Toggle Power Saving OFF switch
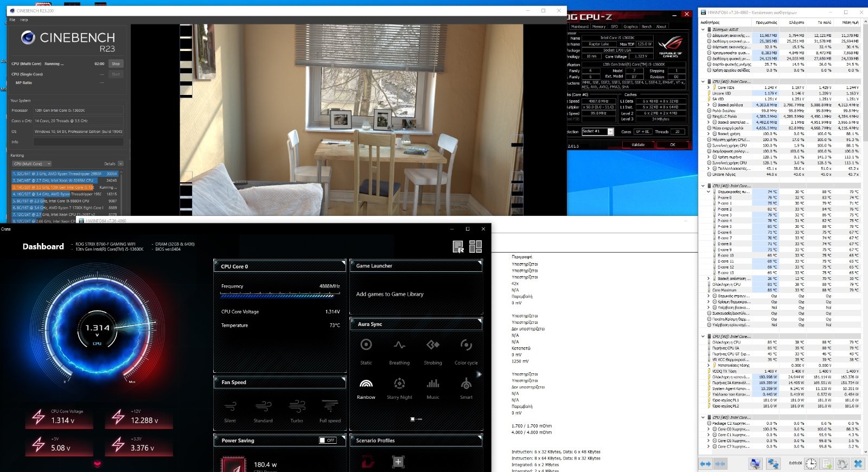Viewport: 868px width, 472px height. click(x=328, y=441)
